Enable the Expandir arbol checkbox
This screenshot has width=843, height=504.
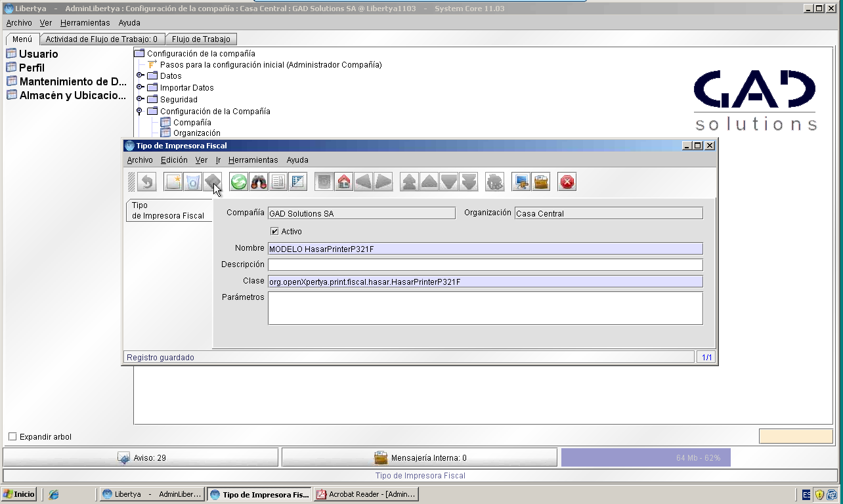coord(12,436)
